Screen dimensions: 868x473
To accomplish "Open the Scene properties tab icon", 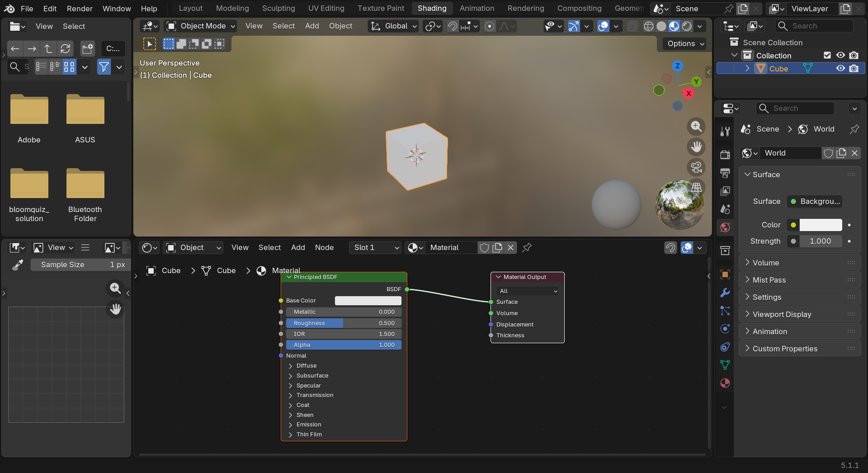I will [725, 209].
